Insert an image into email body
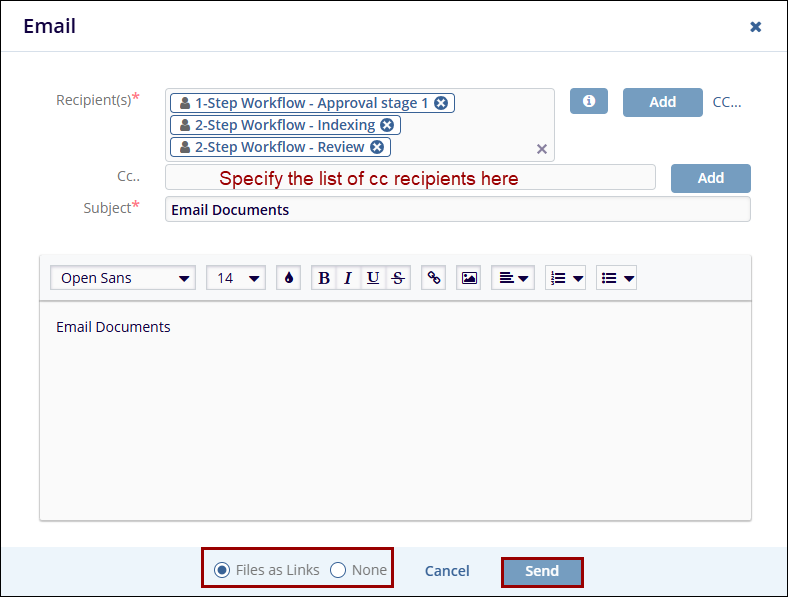The height and width of the screenshot is (597, 788). coord(468,278)
